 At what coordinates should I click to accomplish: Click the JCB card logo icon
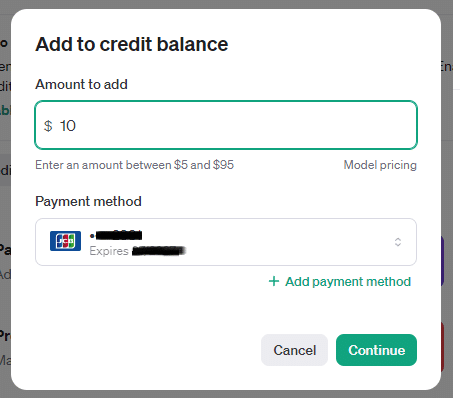[x=65, y=241]
